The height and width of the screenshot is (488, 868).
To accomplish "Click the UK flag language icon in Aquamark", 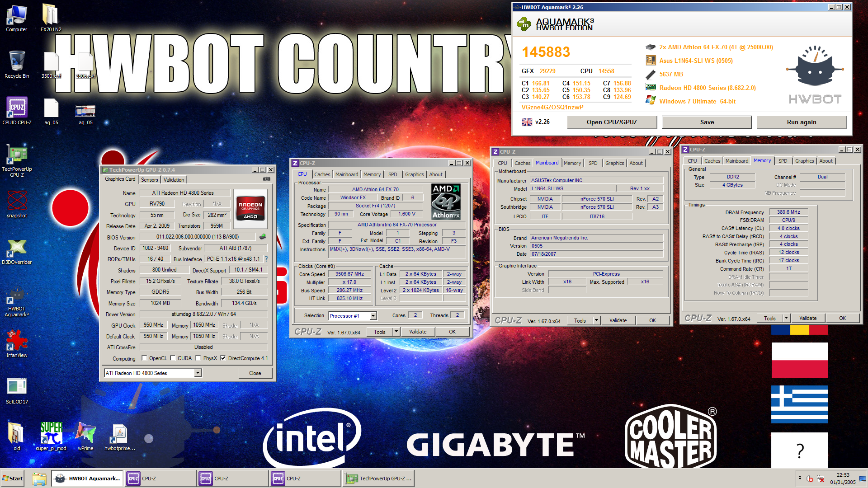I will [x=527, y=122].
